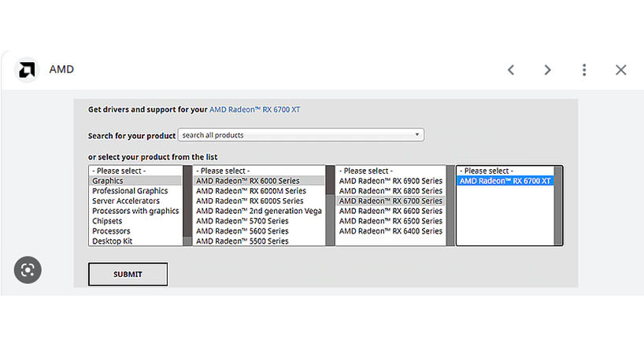Select Server Accelerators category

pos(135,201)
